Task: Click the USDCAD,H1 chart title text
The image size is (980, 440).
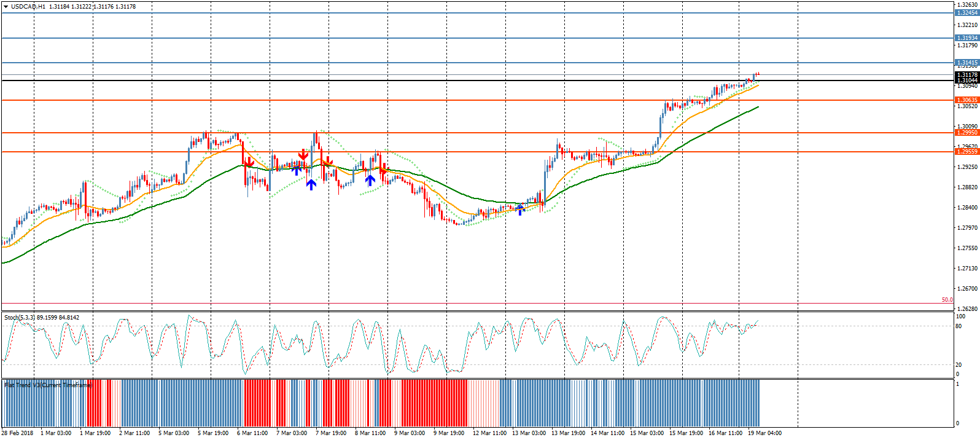Action: [x=28, y=7]
